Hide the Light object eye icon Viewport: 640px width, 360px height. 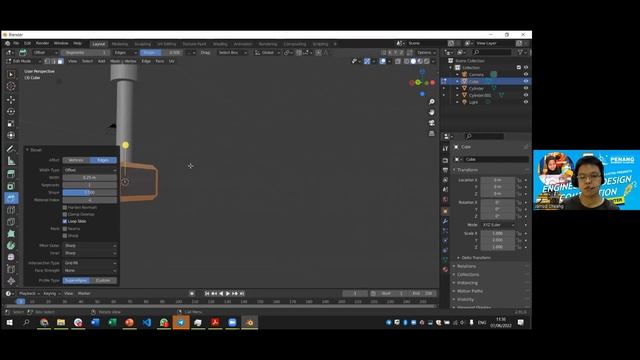click(526, 102)
